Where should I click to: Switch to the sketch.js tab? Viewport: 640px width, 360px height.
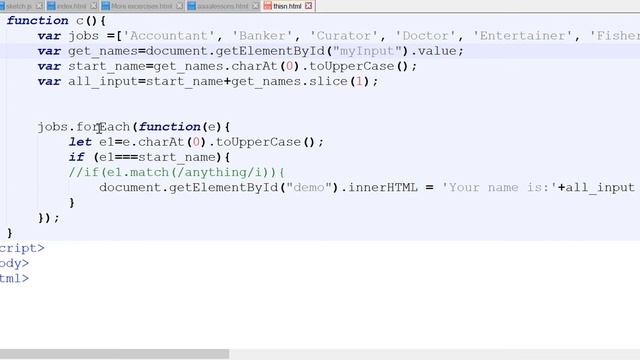[19, 6]
